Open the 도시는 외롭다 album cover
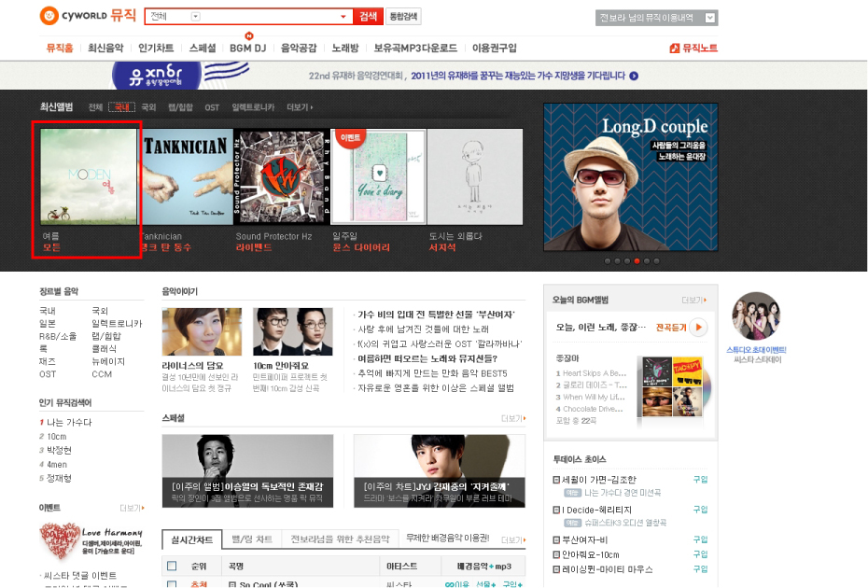Screen dimensions: 868x588 [475, 176]
